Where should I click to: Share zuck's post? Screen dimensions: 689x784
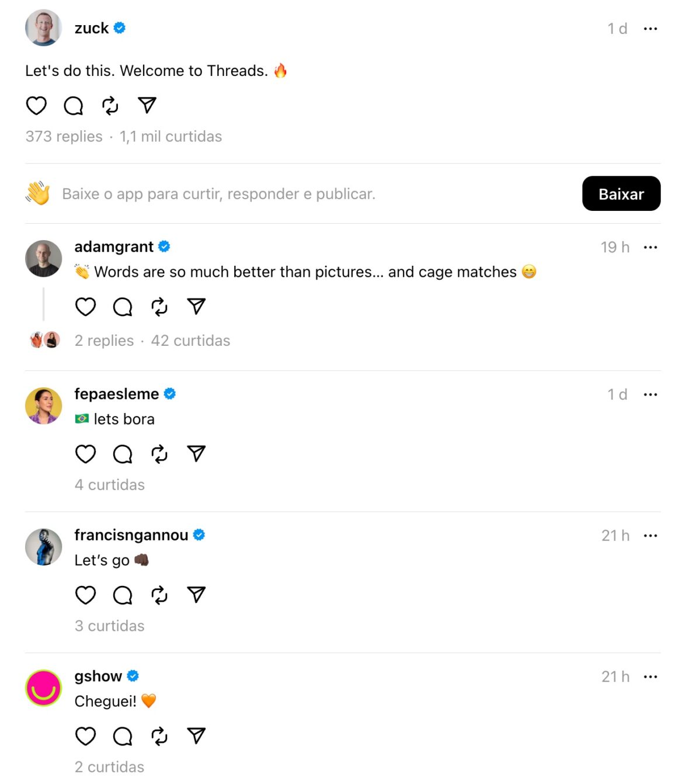click(147, 106)
